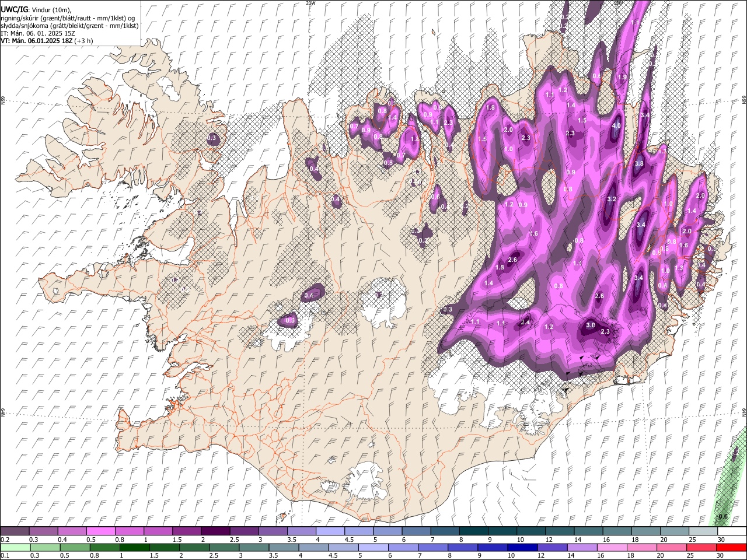
Task: Click the 3.0 precipitation value on map
Action: click(x=590, y=325)
